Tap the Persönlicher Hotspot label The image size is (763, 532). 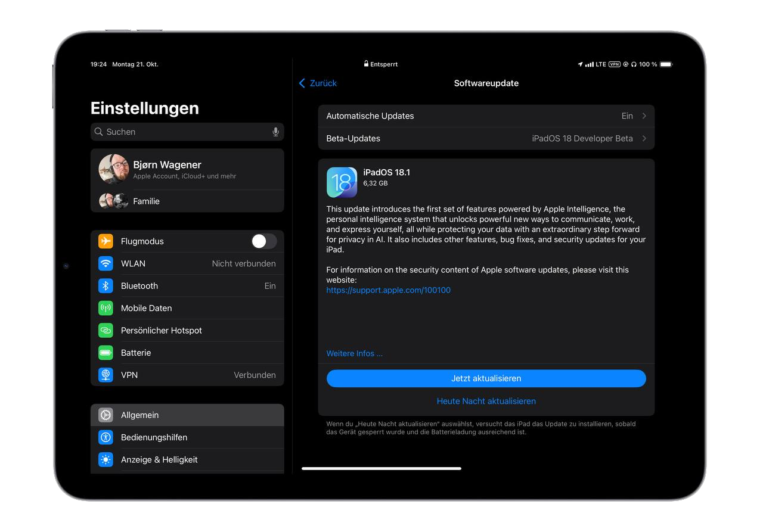[162, 330]
